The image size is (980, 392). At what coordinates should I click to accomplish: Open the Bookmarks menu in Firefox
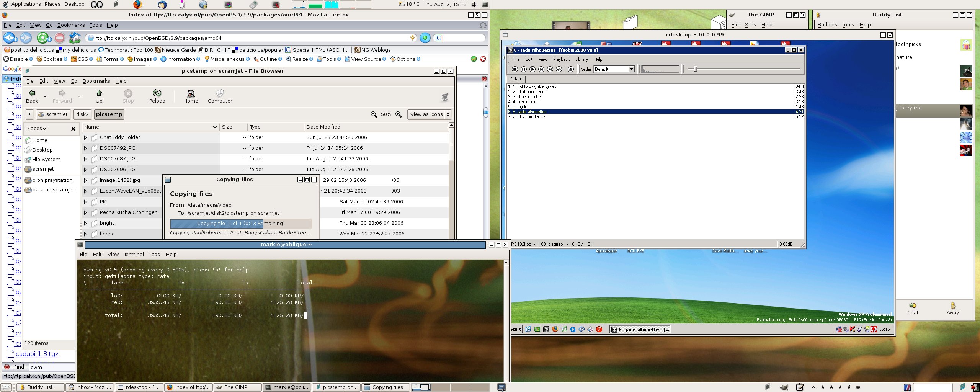pos(71,25)
